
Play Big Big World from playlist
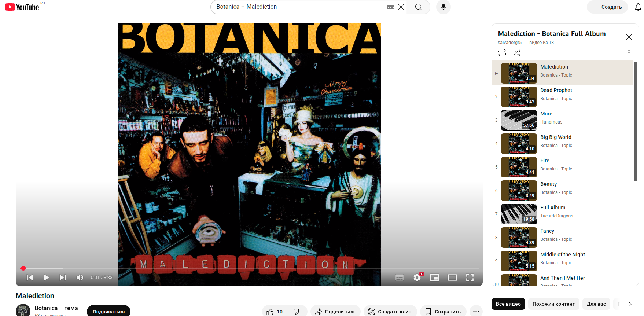click(x=562, y=143)
